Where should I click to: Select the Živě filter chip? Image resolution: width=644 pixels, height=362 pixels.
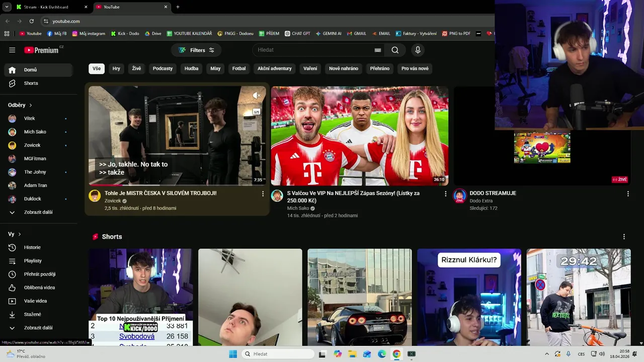[x=136, y=68]
